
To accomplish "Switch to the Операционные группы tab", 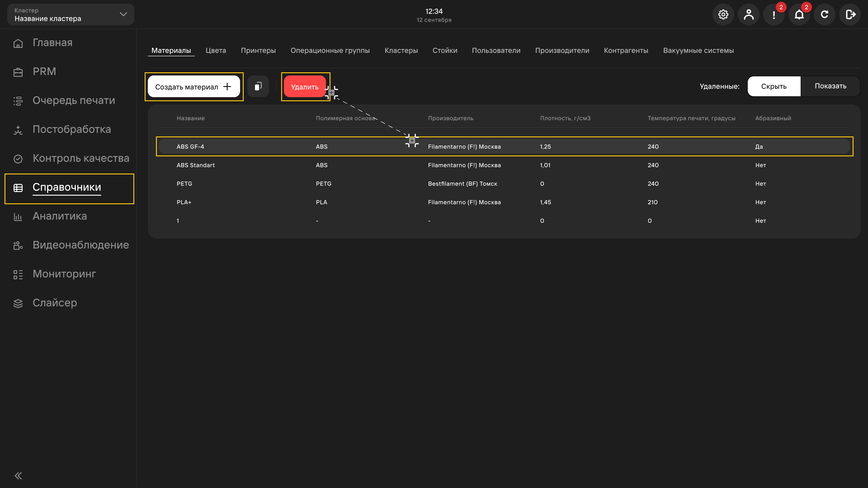I will pyautogui.click(x=330, y=51).
